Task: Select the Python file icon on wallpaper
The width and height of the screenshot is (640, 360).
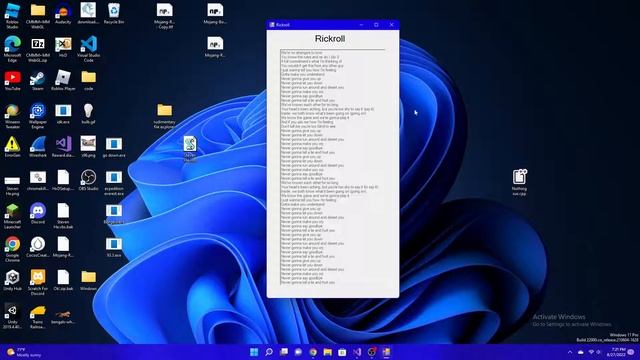Action: pos(190,145)
